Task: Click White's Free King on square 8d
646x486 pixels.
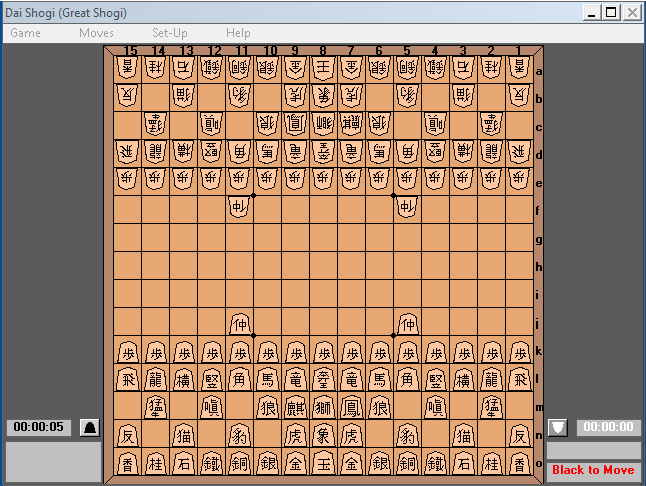Action: [323, 152]
